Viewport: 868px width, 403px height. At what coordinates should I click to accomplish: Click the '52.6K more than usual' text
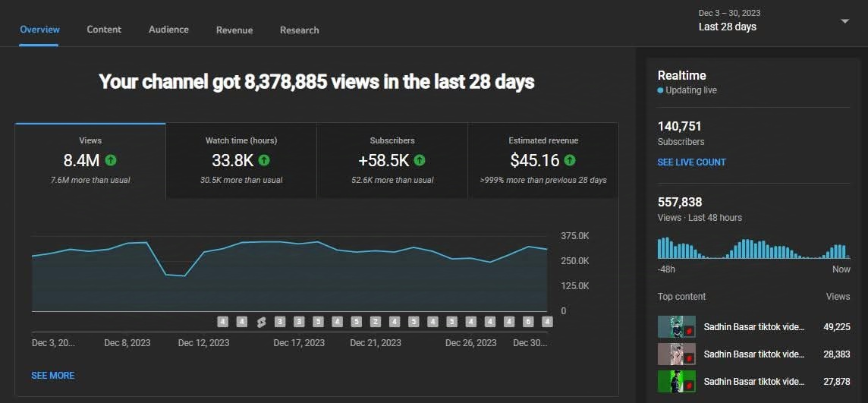pos(392,180)
